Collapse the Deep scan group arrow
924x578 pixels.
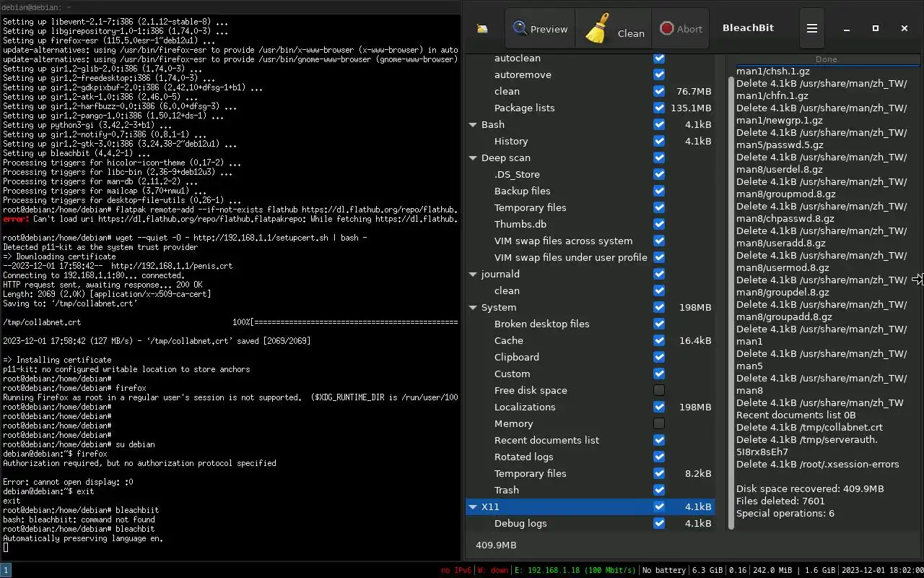(x=473, y=158)
